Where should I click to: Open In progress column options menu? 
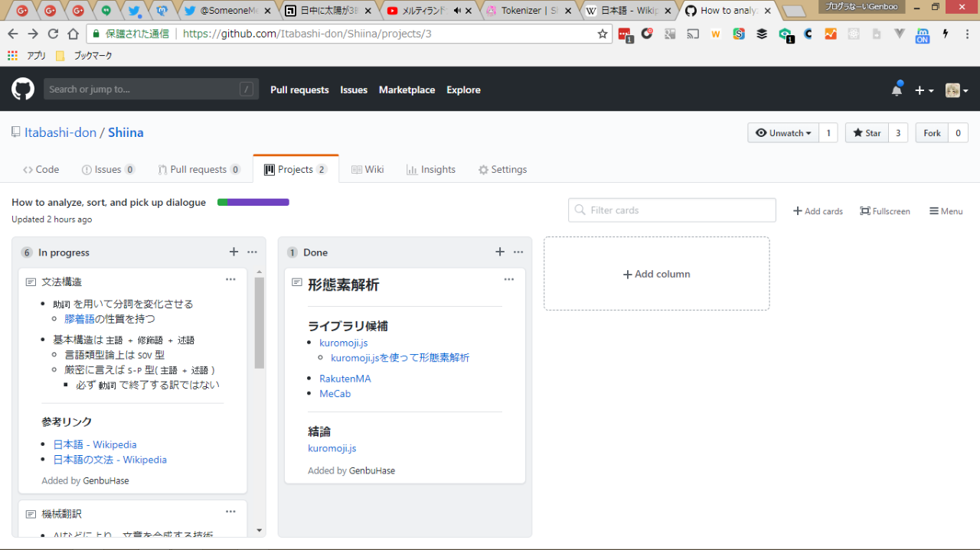[252, 252]
